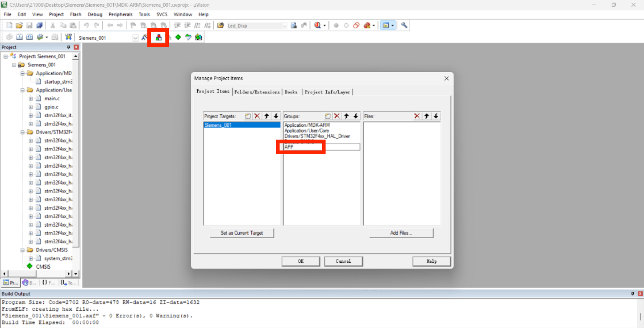Open the file using the toolbar Open icon

(x=19, y=26)
